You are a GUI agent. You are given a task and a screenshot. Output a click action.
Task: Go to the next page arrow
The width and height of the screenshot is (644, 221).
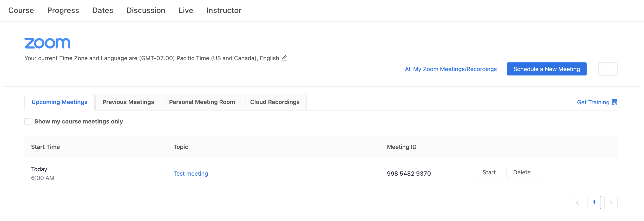click(x=611, y=203)
